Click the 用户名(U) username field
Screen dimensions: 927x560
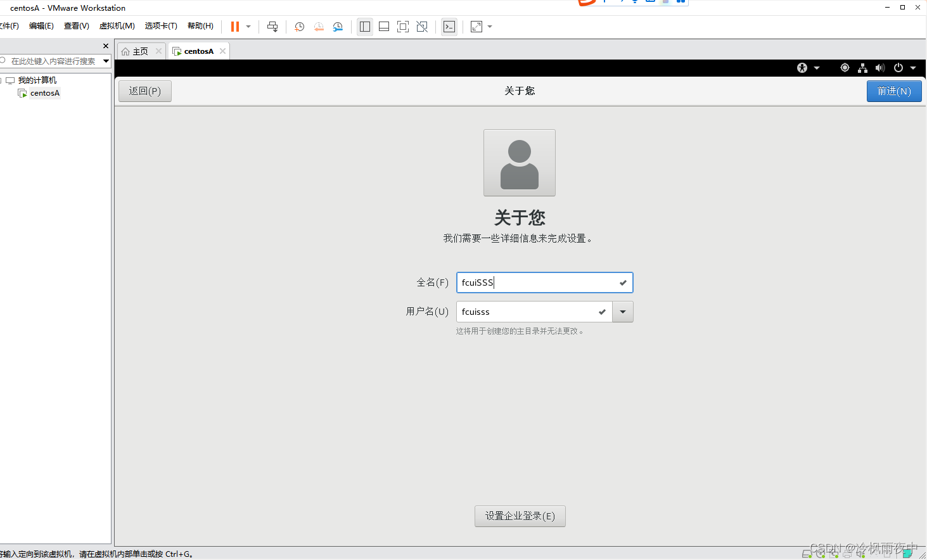point(534,312)
